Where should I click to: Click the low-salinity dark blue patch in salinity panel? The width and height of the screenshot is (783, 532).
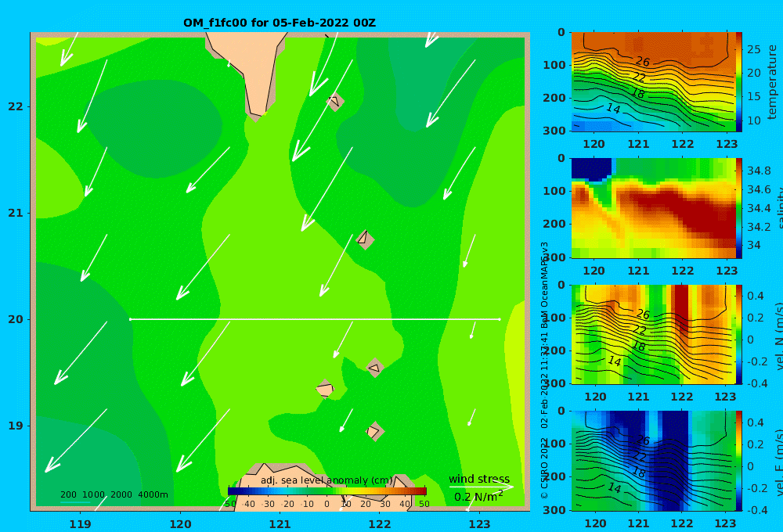591,169
